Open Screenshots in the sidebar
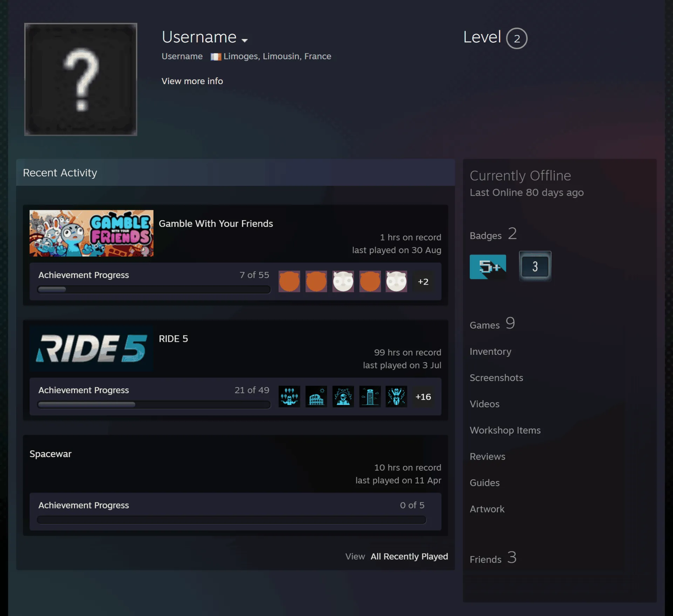 coord(496,378)
